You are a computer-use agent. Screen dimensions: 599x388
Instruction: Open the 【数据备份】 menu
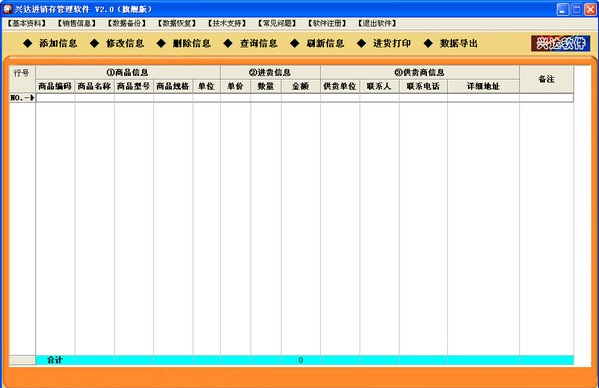(x=126, y=23)
